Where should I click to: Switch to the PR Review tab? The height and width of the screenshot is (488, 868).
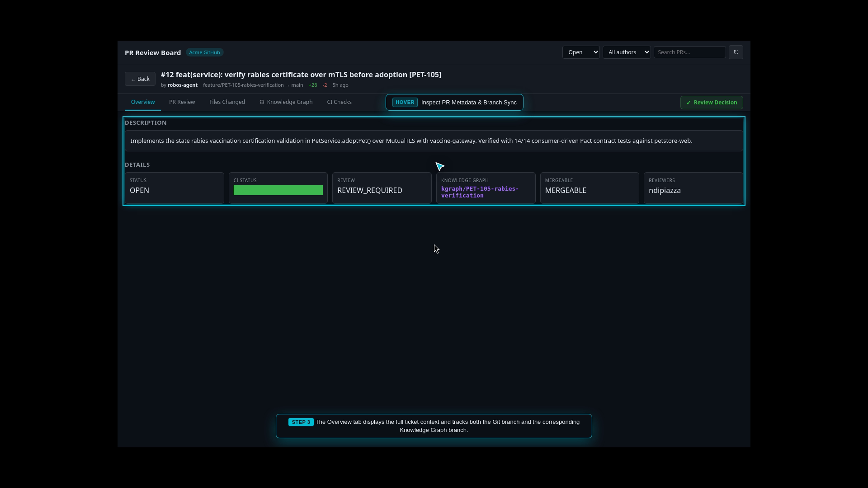point(182,102)
